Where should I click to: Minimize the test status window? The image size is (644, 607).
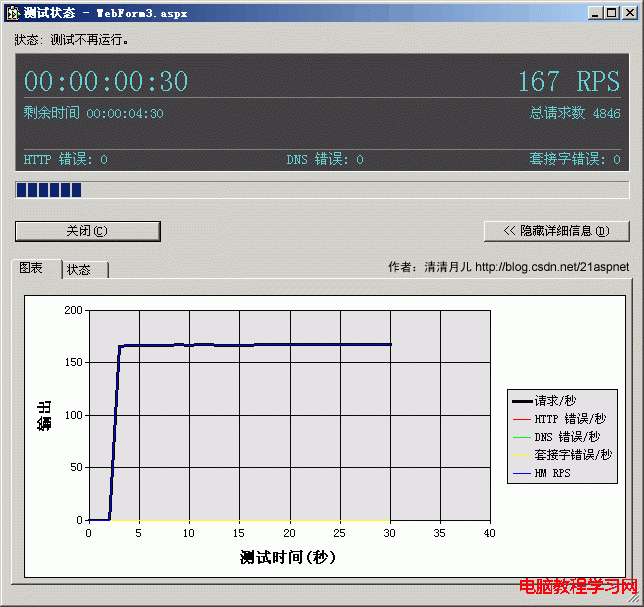[x=596, y=13]
